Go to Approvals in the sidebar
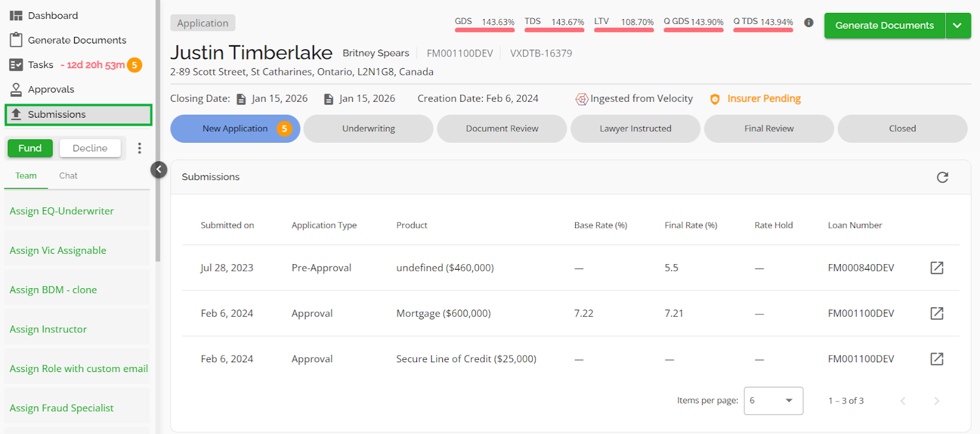Screen dimensions: 980x434 (x=51, y=89)
